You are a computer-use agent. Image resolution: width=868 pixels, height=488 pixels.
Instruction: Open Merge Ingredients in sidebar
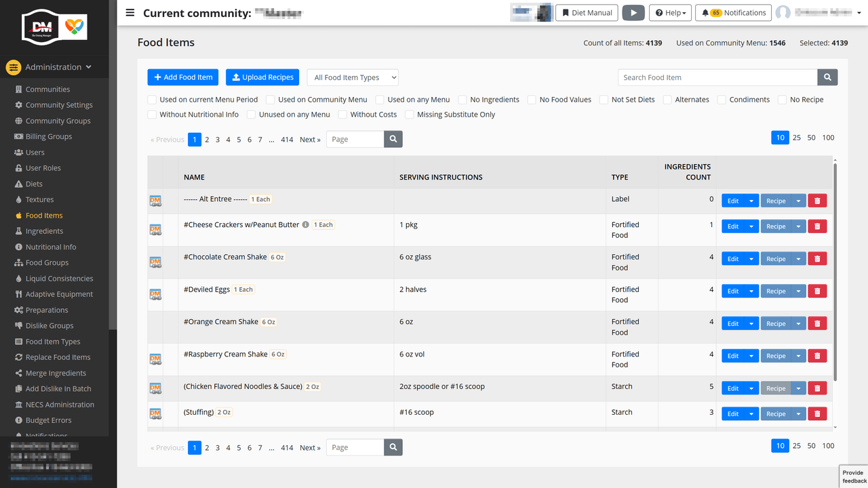(56, 373)
